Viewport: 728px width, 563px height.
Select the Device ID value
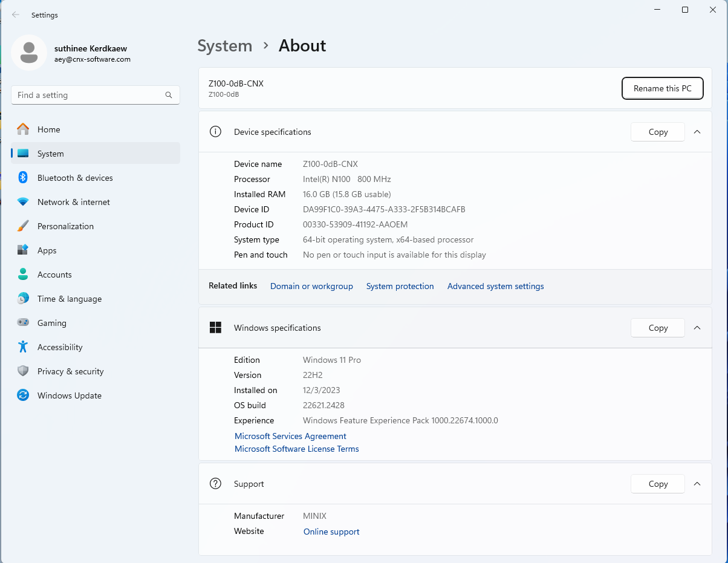coord(384,209)
